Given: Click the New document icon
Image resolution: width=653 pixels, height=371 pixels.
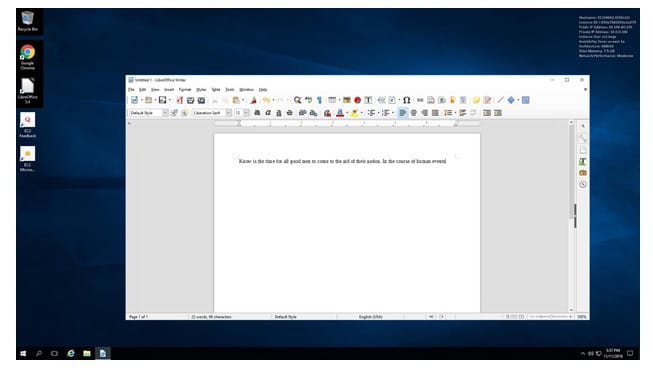Looking at the screenshot, I should click(135, 100).
